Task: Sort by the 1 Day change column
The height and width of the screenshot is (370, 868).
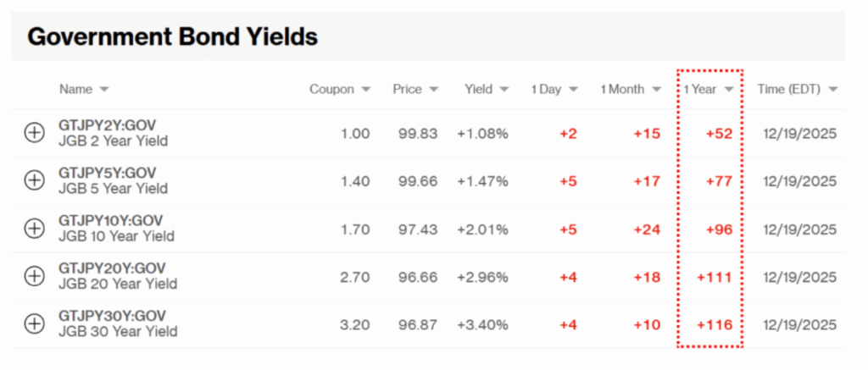Action: tap(573, 90)
